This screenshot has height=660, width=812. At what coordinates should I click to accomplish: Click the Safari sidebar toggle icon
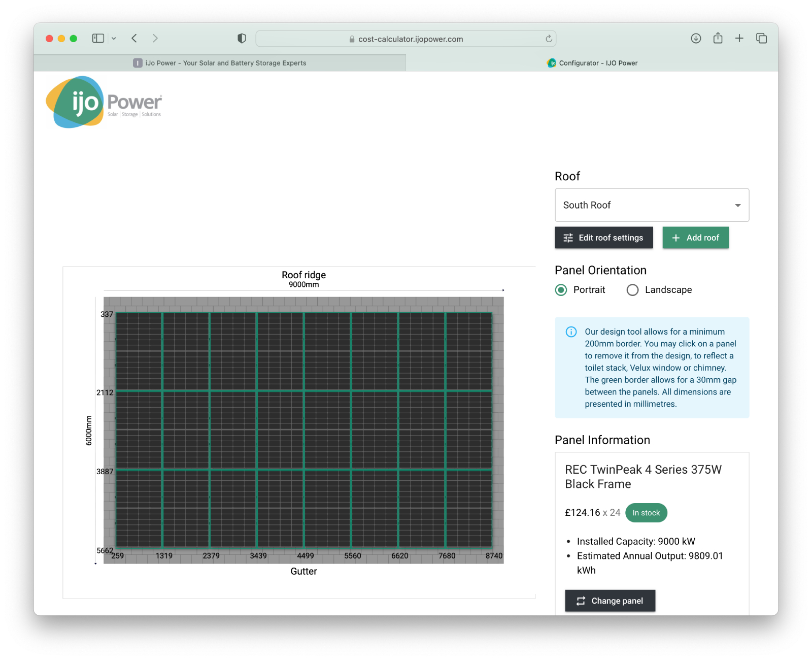pos(98,39)
